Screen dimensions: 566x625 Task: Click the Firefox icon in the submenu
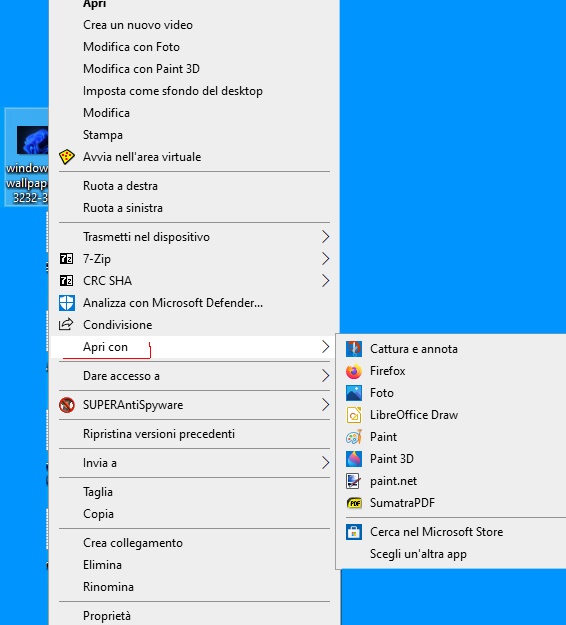tap(354, 371)
